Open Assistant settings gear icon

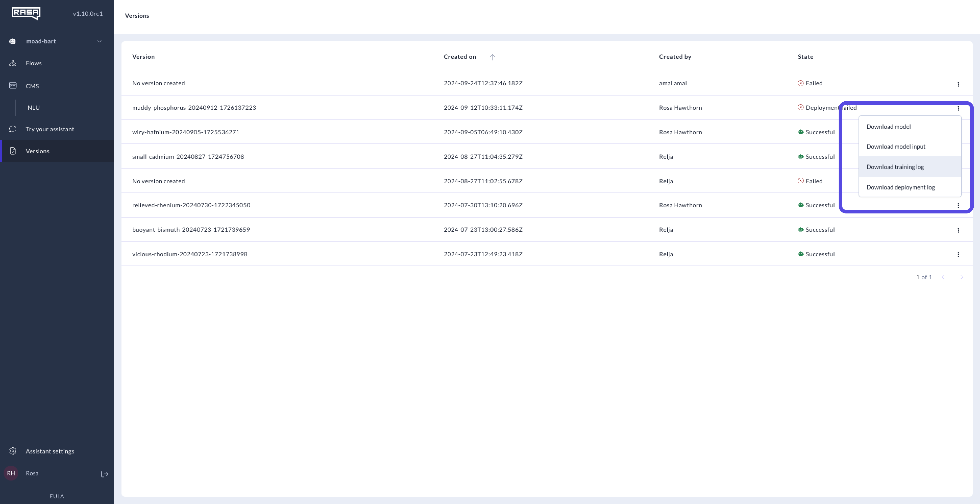(x=13, y=451)
